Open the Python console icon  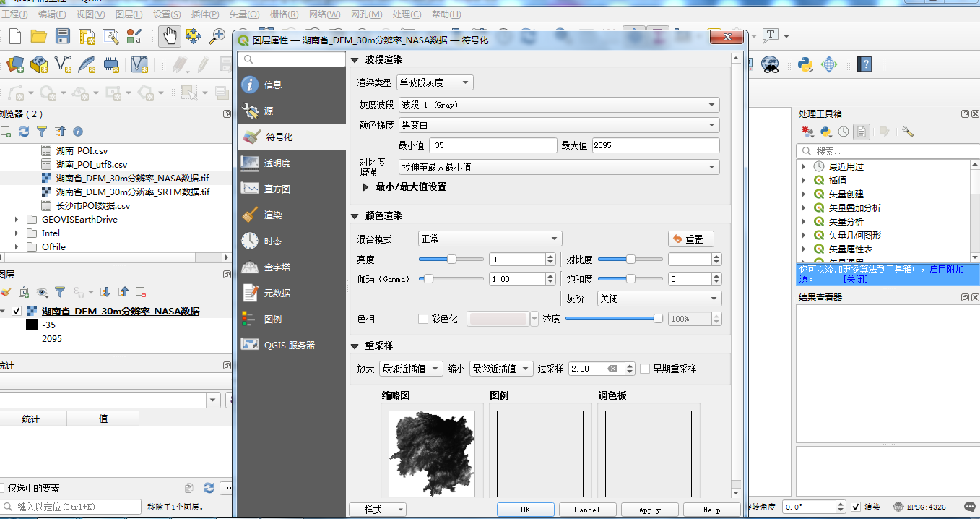[805, 64]
